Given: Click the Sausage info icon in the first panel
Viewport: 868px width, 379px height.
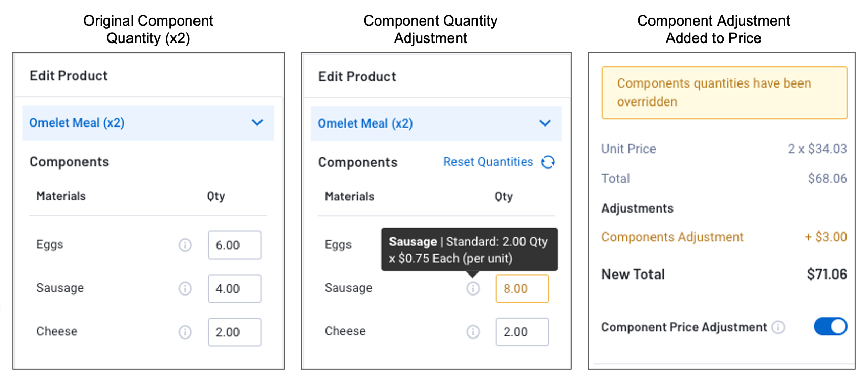Looking at the screenshot, I should [185, 288].
